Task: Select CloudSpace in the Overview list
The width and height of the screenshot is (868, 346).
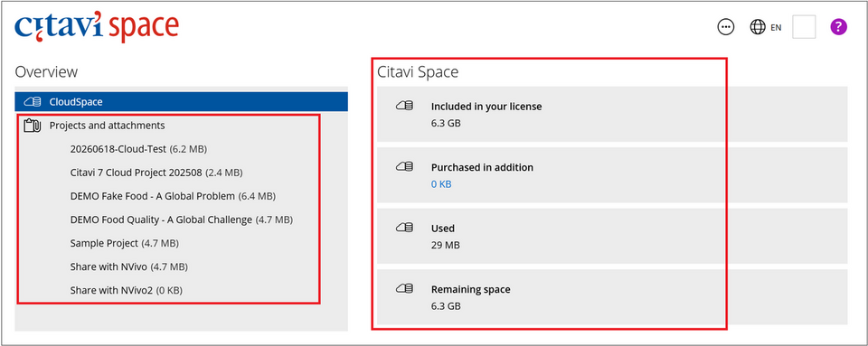Action: [x=182, y=102]
